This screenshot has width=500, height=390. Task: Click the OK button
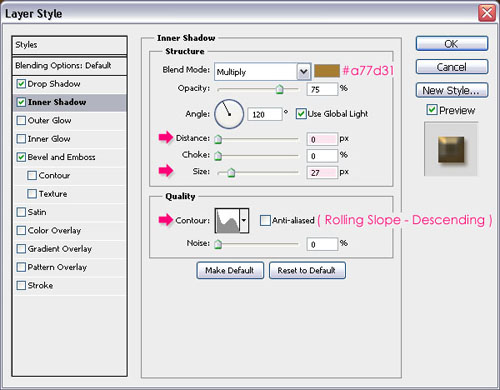point(452,44)
